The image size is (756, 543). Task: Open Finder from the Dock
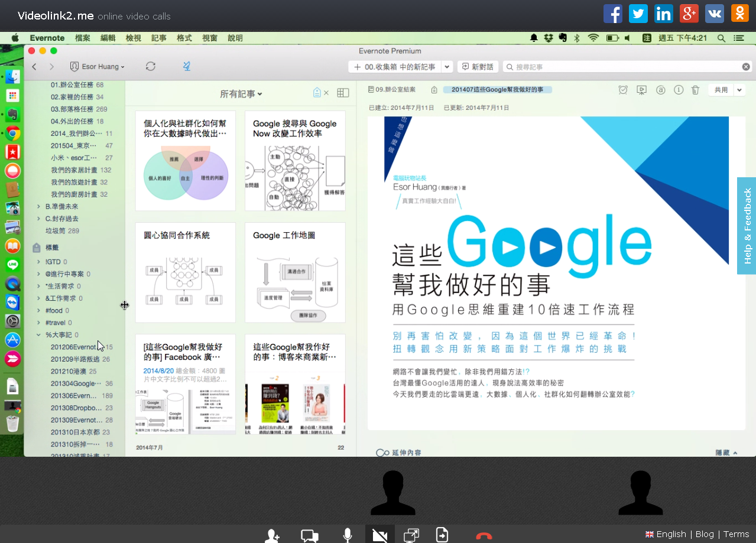click(13, 76)
